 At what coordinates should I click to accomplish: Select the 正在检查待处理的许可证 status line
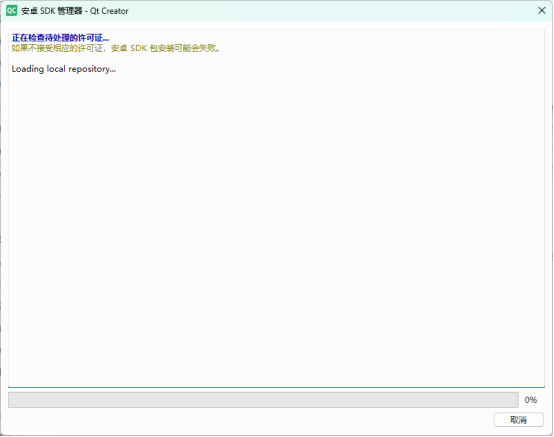click(x=60, y=38)
